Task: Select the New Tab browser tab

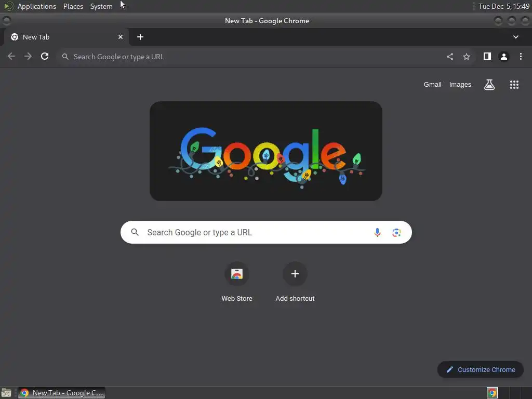Action: pos(66,37)
